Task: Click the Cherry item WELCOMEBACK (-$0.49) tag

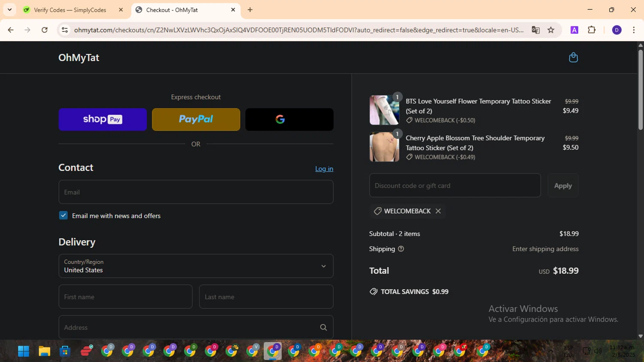Action: click(x=441, y=157)
